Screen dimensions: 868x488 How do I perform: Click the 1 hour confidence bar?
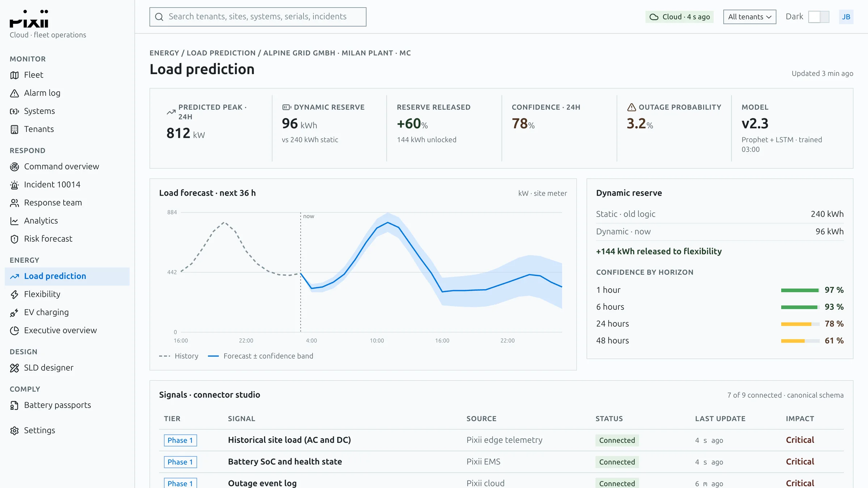coord(800,290)
